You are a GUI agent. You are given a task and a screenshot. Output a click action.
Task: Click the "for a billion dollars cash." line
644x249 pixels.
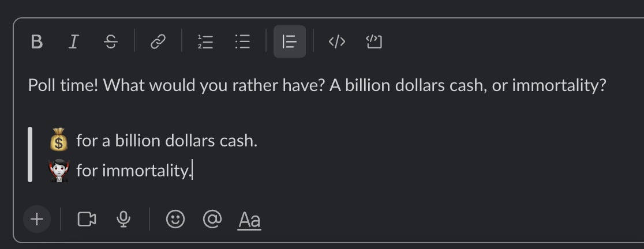click(167, 141)
